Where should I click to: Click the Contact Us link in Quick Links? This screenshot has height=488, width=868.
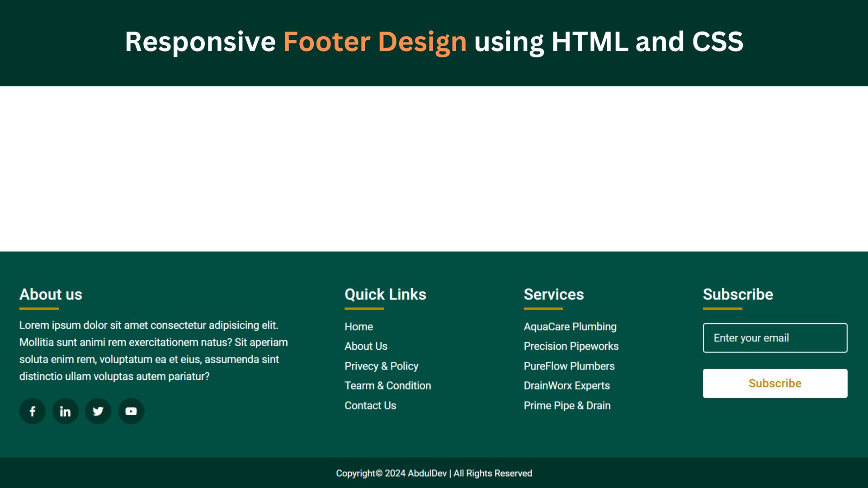point(371,405)
